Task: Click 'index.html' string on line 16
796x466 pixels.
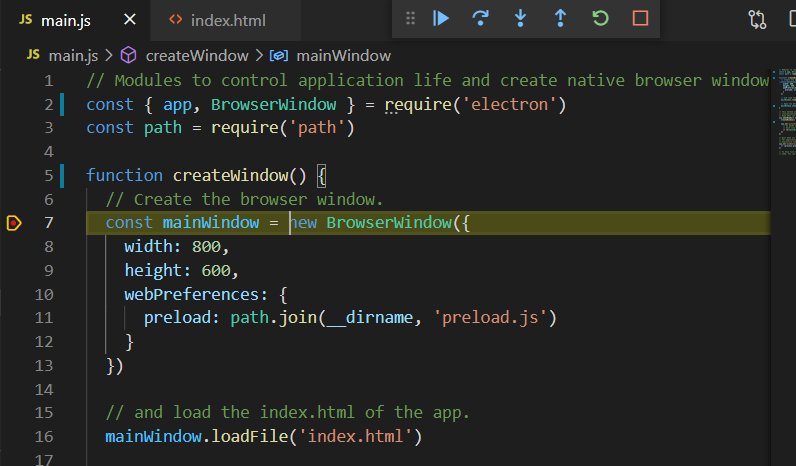Action: tap(355, 437)
